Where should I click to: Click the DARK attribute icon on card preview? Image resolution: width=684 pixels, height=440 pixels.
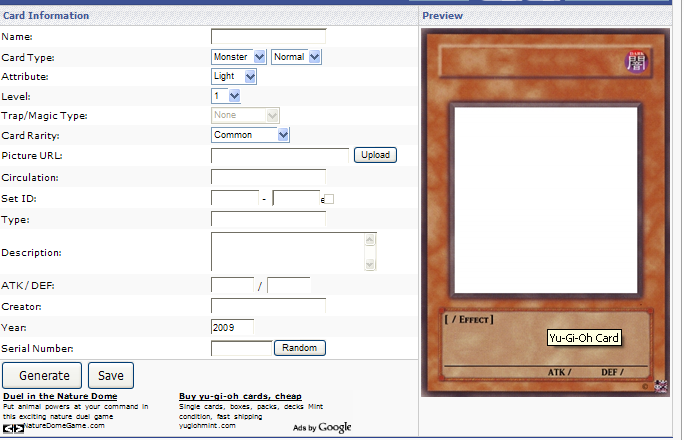coord(637,62)
